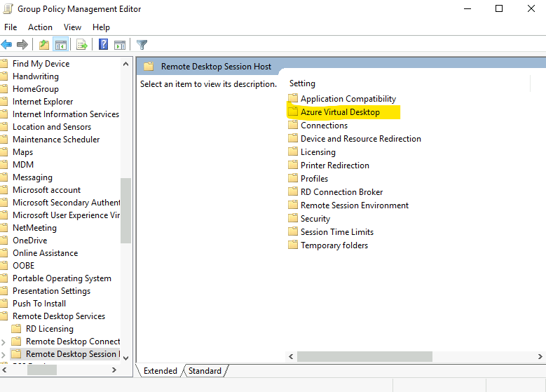Select the Extended tab
The width and height of the screenshot is (546, 392).
click(x=161, y=371)
